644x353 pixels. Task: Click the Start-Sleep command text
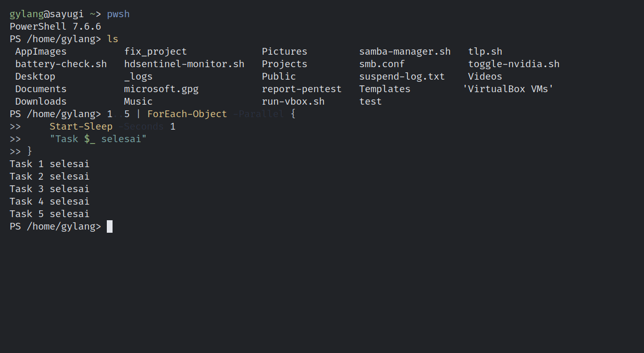click(x=81, y=127)
